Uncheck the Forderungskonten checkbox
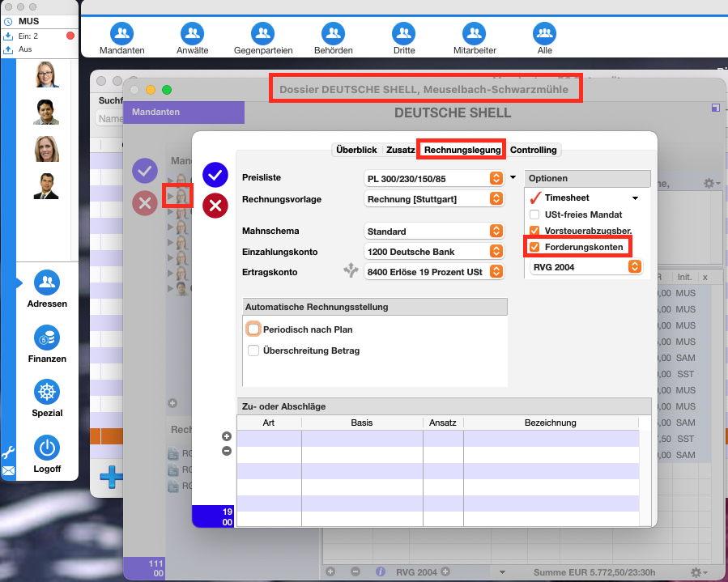This screenshot has height=582, width=728. click(x=534, y=247)
